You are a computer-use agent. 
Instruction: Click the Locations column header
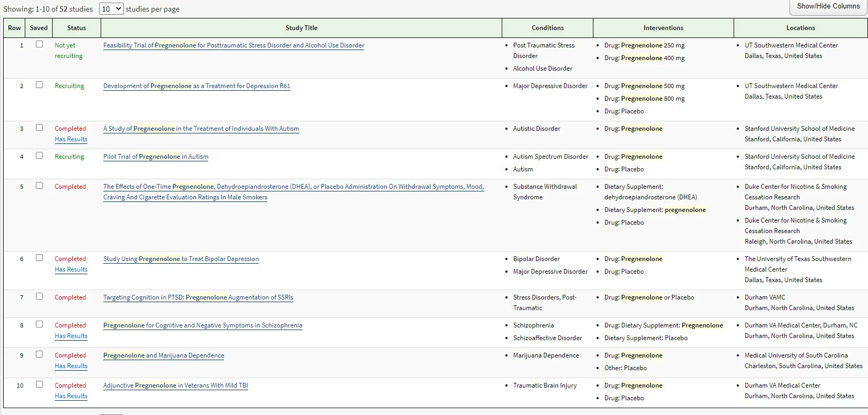(801, 28)
